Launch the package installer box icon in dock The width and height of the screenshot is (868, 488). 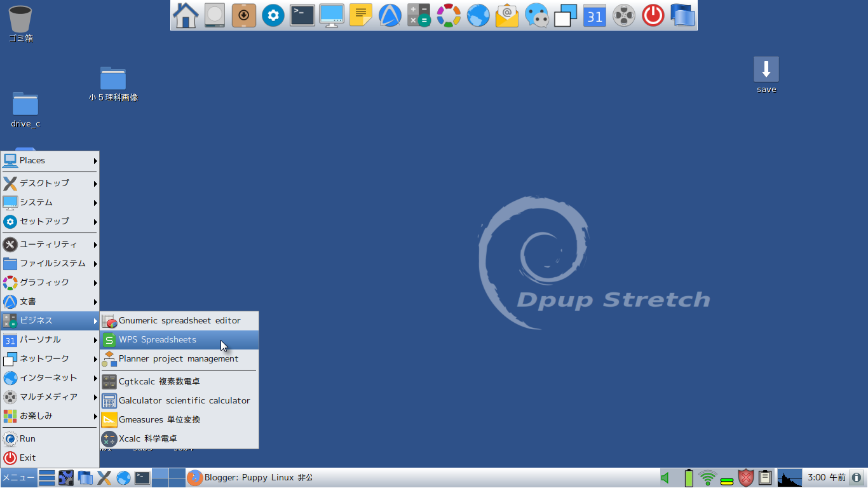click(244, 15)
